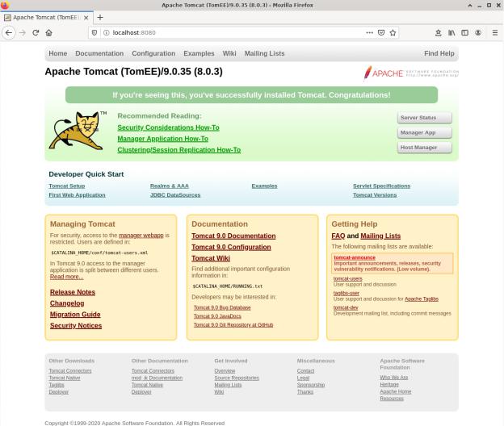
Task: Open Tomcat Versions link
Action: pos(375,195)
